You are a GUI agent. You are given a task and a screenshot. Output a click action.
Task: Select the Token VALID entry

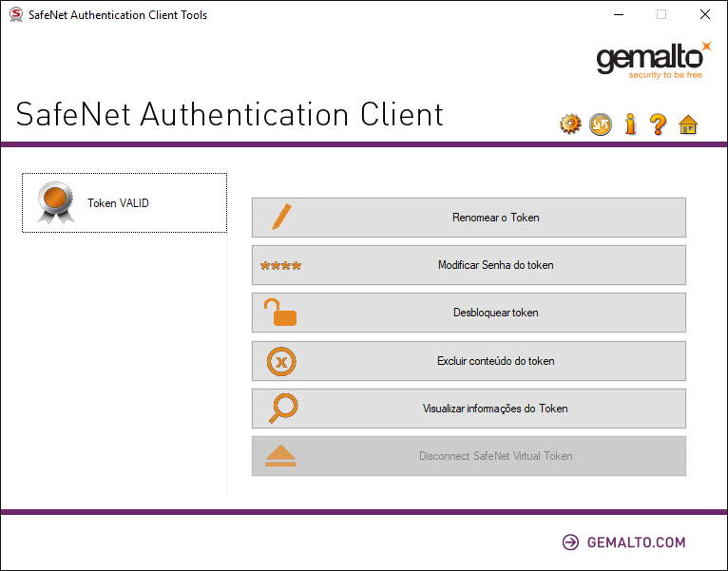pyautogui.click(x=118, y=203)
